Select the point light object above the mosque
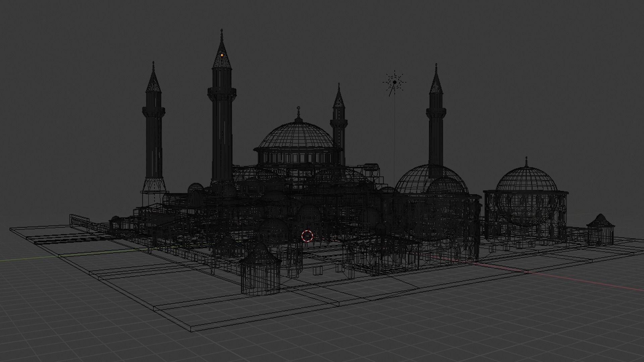 pyautogui.click(x=395, y=82)
